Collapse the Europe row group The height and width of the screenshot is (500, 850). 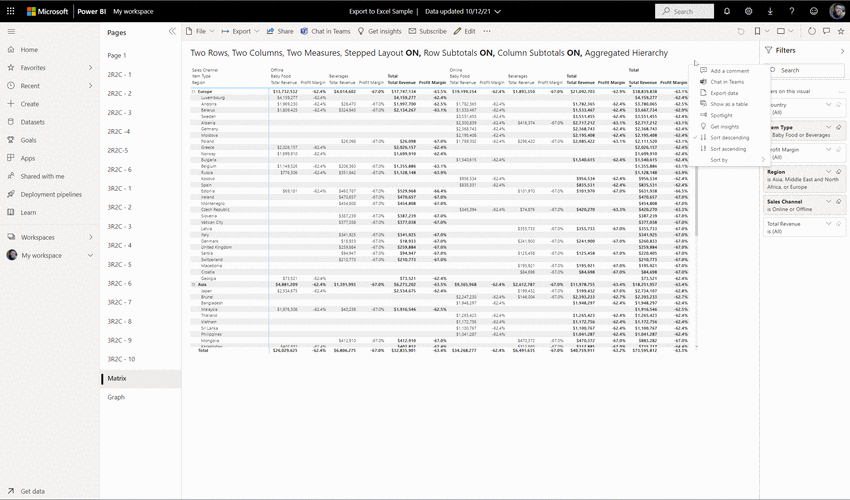click(194, 92)
